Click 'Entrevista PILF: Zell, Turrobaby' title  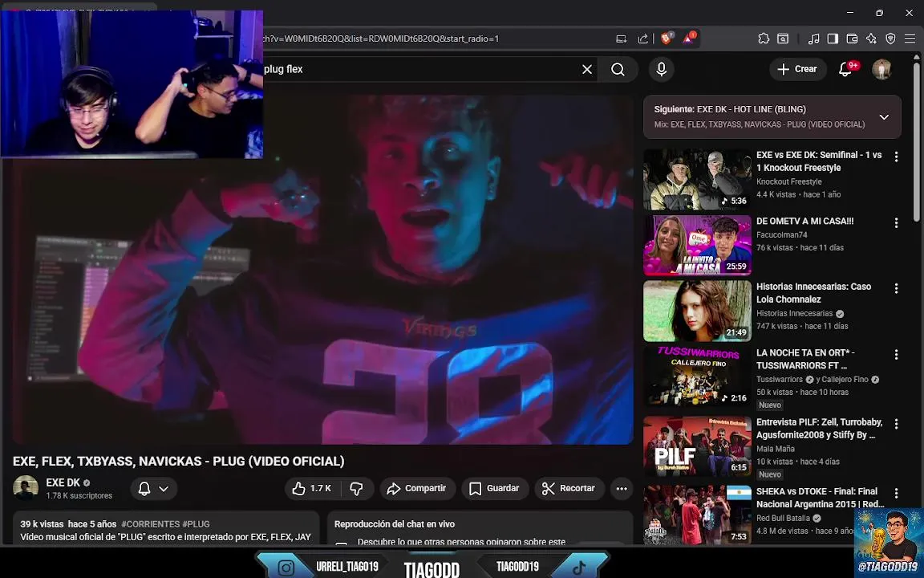click(819, 429)
